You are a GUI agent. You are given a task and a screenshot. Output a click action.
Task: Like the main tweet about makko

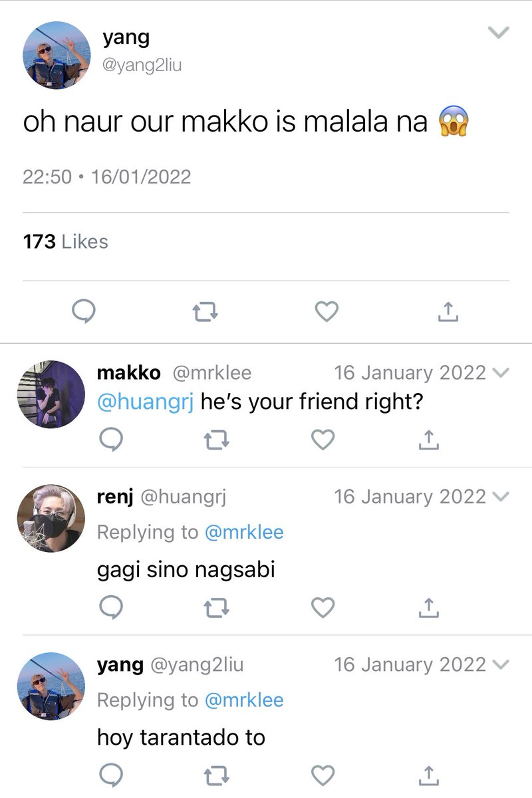pyautogui.click(x=326, y=311)
